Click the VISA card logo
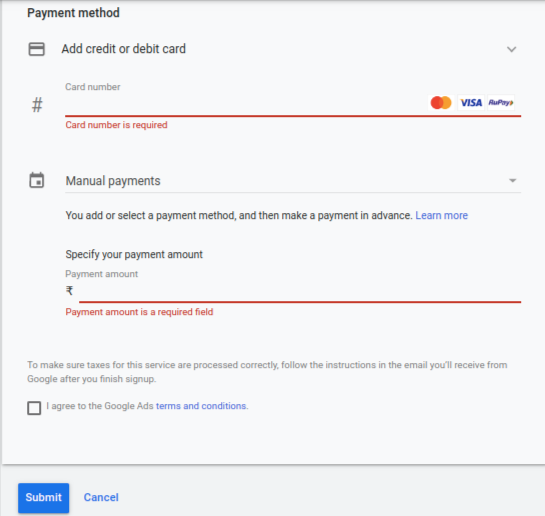Viewport: 545px width, 516px height. pyautogui.click(x=471, y=103)
